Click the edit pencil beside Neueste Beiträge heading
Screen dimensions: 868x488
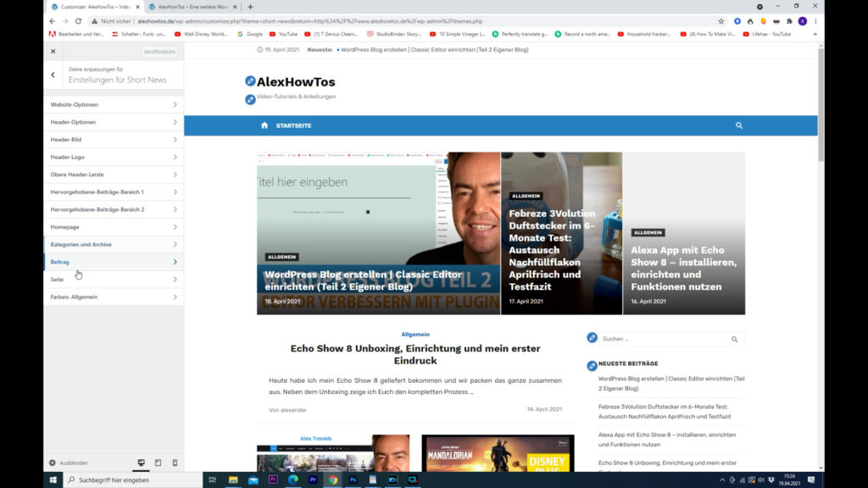click(592, 366)
